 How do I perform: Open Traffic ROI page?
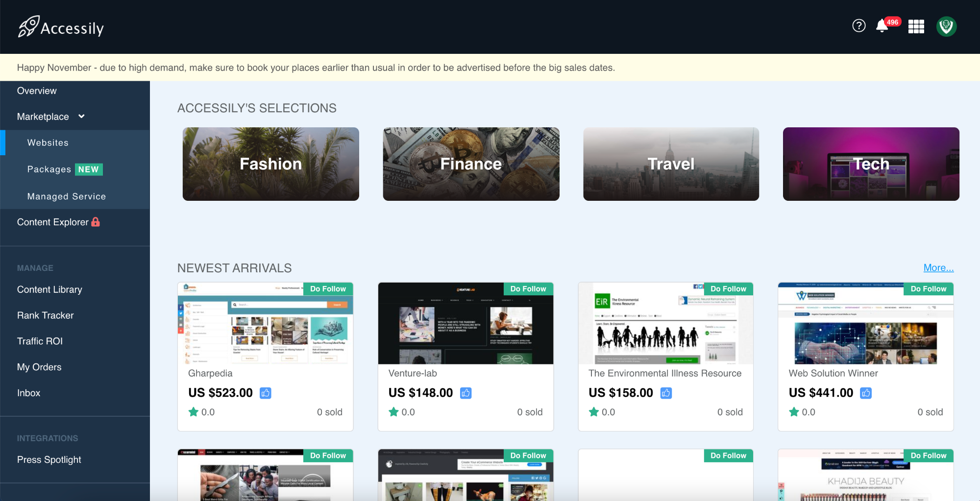point(40,341)
